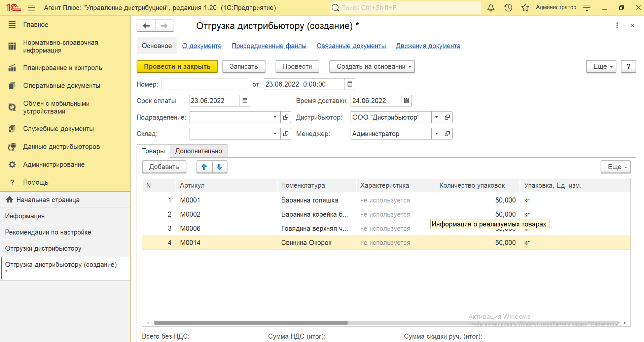Open the Присоединенные файлы link

(269, 46)
